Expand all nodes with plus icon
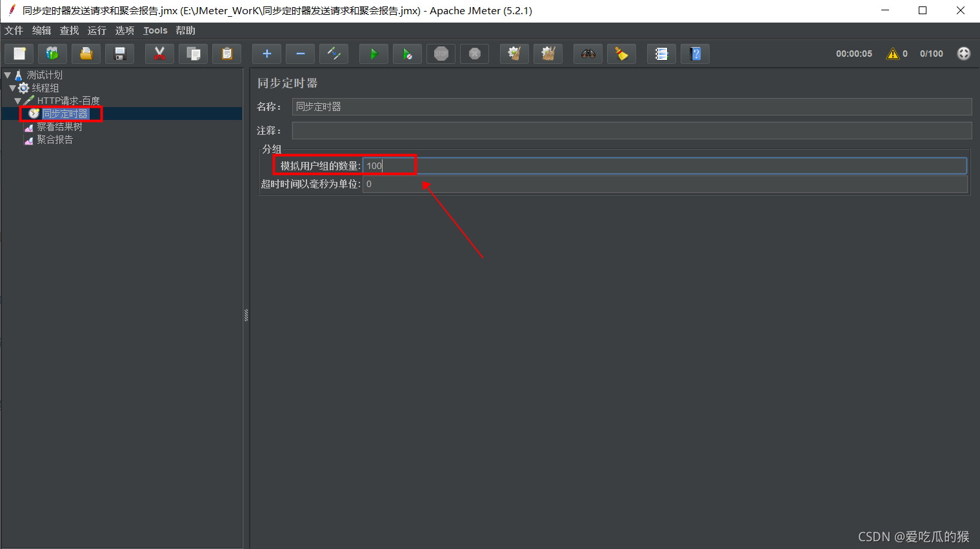 pyautogui.click(x=267, y=54)
